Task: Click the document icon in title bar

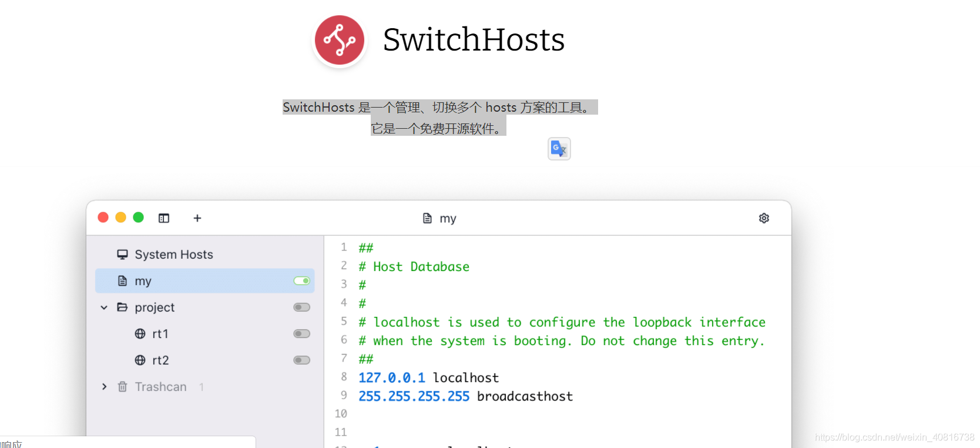Action: (427, 218)
